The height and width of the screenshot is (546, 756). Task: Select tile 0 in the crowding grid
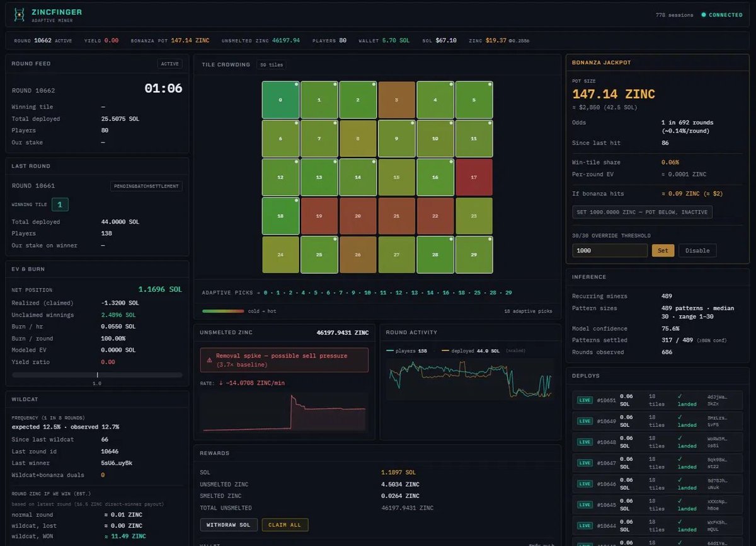pyautogui.click(x=281, y=100)
